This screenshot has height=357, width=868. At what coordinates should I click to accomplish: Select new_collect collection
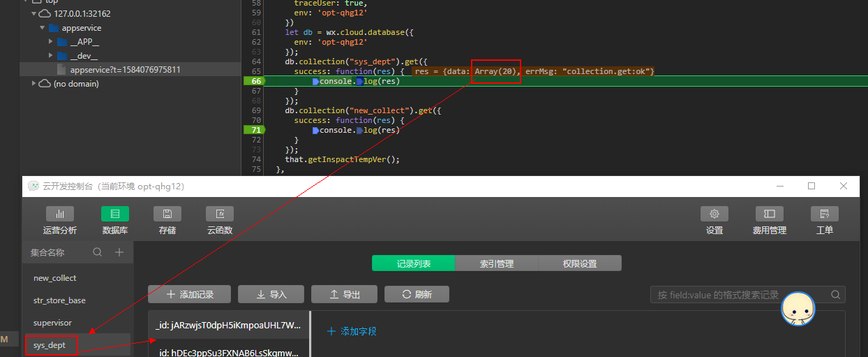tap(77, 278)
